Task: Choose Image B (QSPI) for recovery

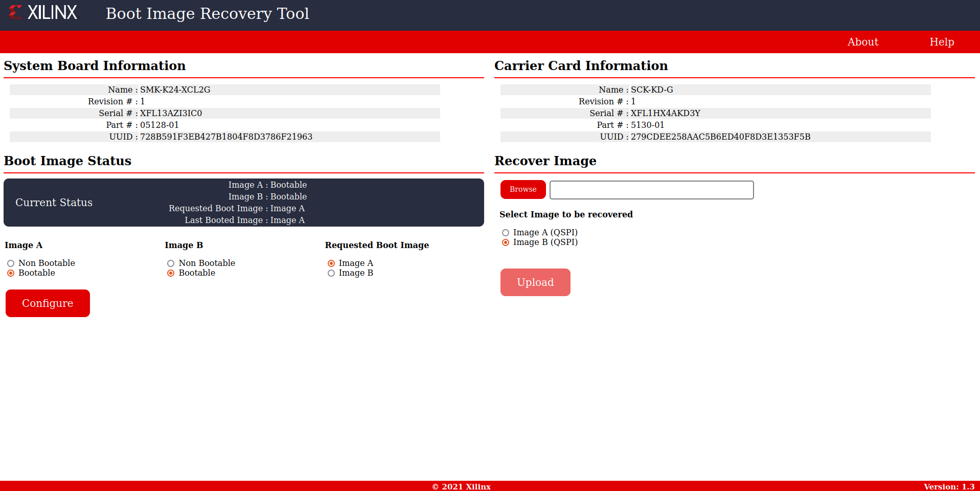Action: (x=506, y=242)
